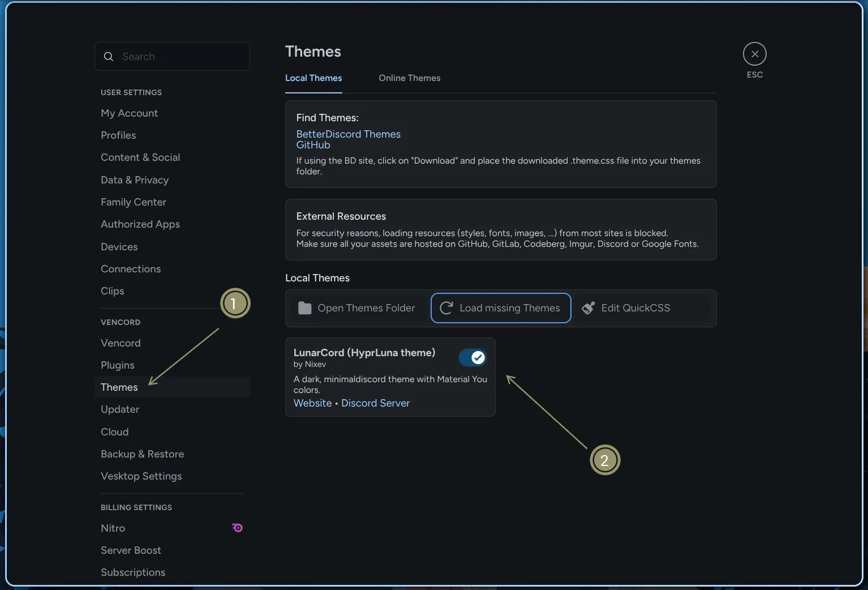The image size is (868, 590).
Task: Select the Local Themes tab
Action: (313, 78)
